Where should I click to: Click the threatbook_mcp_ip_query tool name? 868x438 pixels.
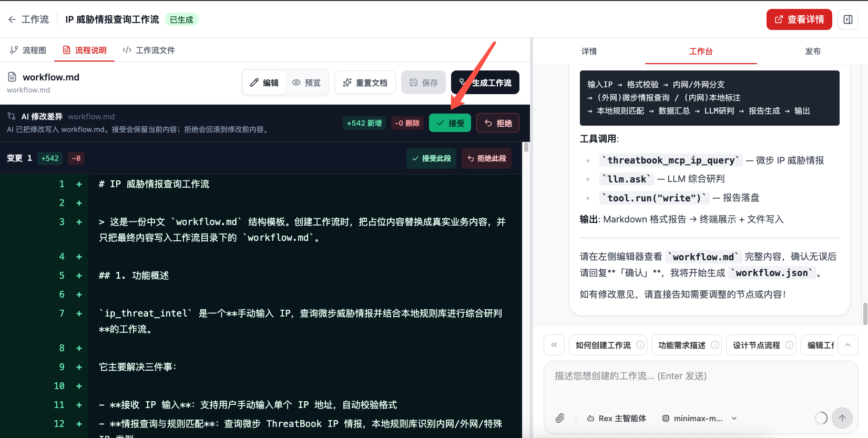coord(671,160)
